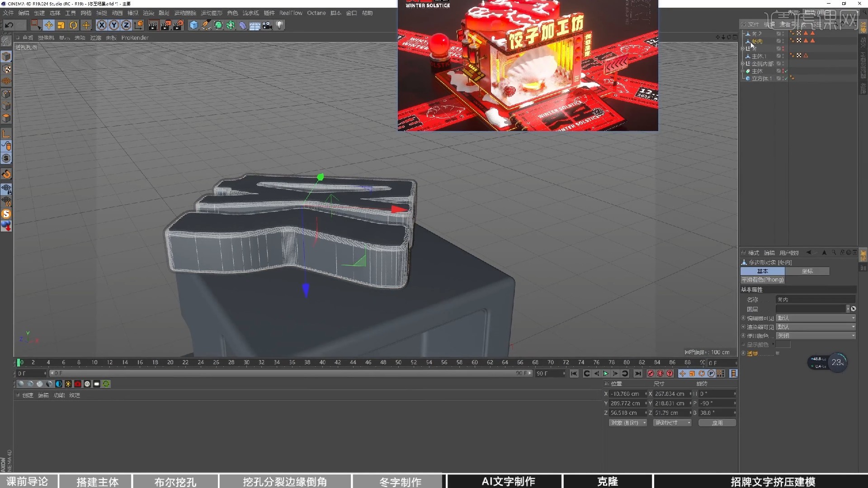Screen dimensions: 868x488
Task: Open the 使用颜色 dropdown
Action: point(816,336)
